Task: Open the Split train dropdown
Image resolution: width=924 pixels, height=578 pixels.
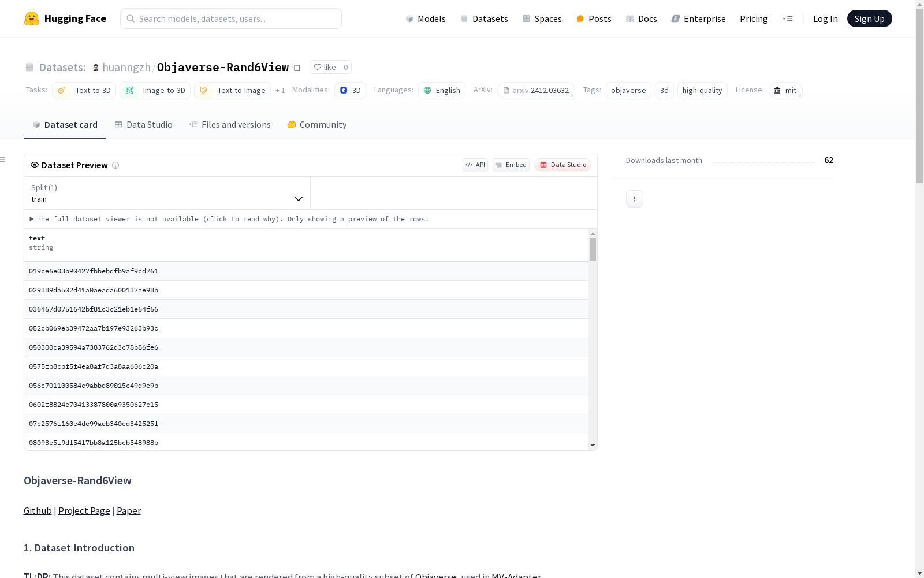Action: coord(167,193)
